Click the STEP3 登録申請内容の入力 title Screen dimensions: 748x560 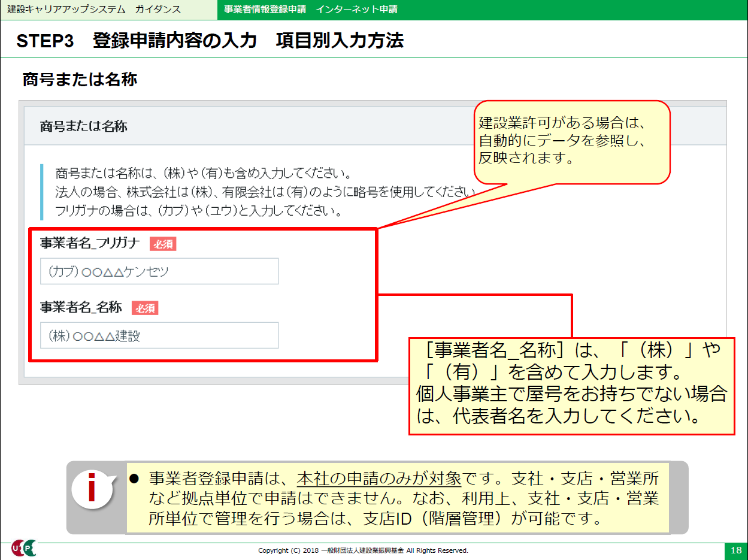click(210, 41)
